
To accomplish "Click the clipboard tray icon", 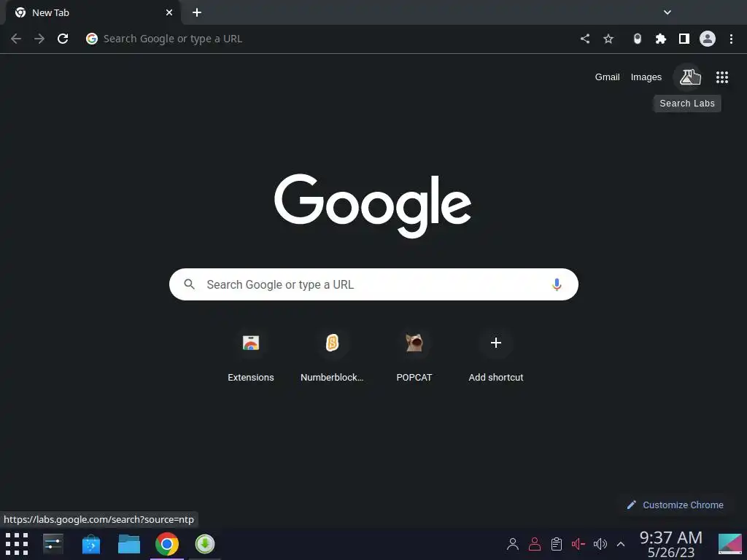I will (x=557, y=544).
